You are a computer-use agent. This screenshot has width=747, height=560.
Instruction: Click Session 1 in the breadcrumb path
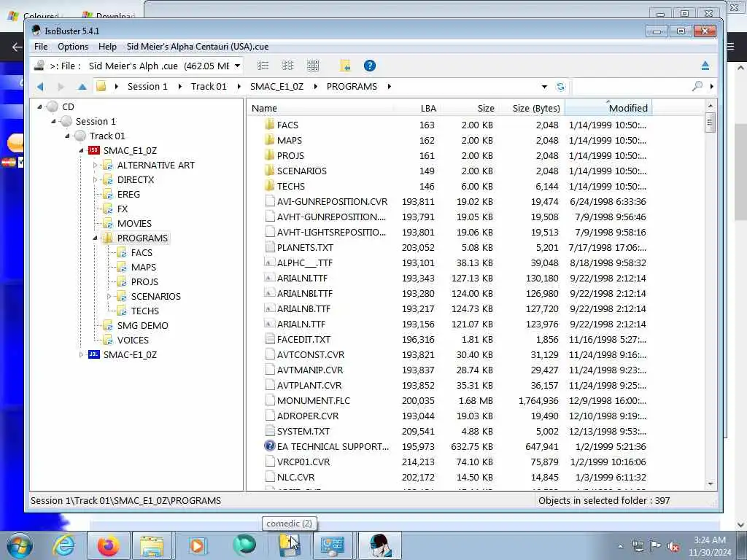tap(147, 87)
